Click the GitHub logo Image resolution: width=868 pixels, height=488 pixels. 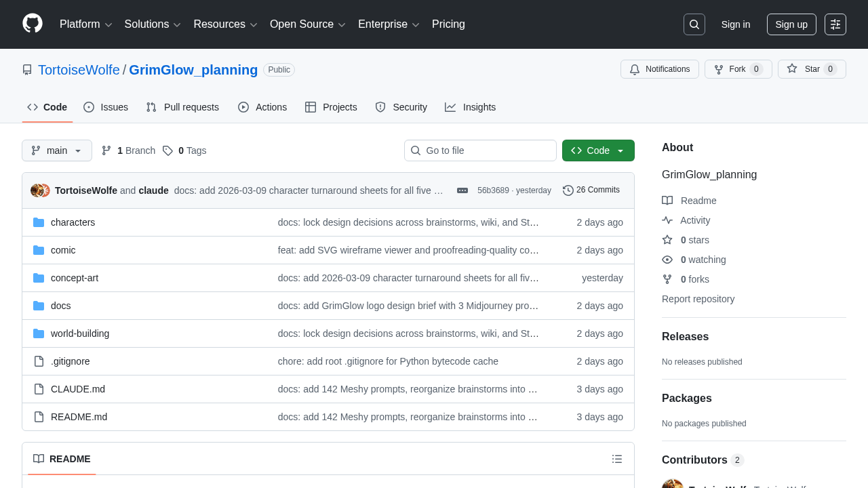pos(32,24)
